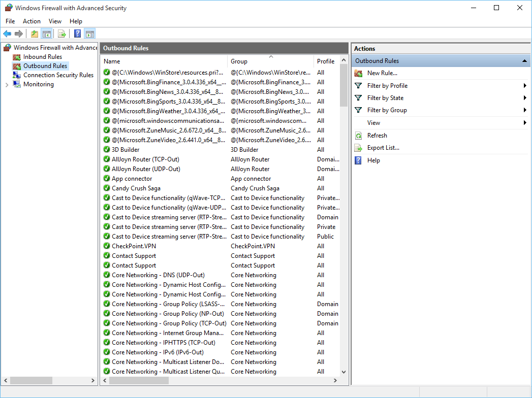Open the Filter by Profile submenu arrow

(x=525, y=86)
